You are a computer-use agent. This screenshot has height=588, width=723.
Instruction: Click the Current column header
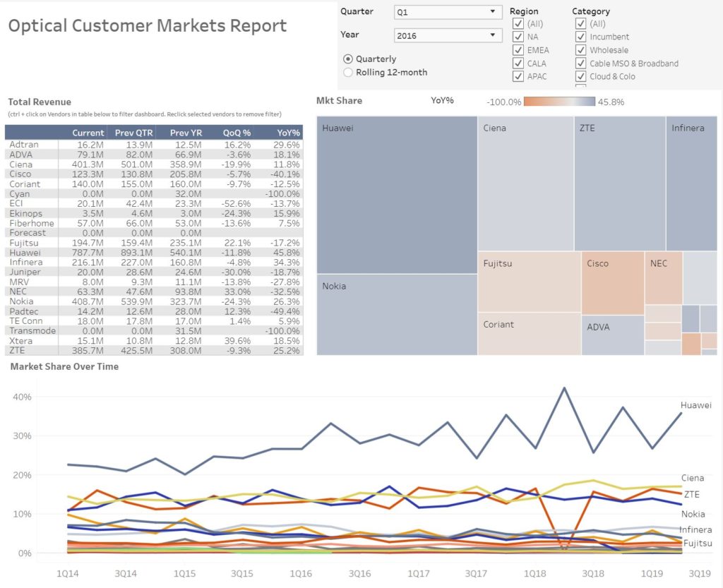(x=88, y=133)
